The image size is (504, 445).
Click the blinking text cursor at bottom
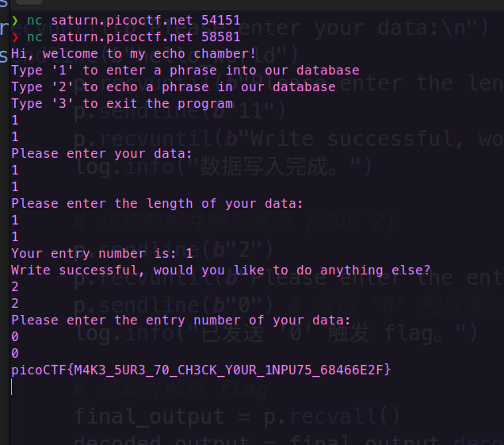point(12,386)
